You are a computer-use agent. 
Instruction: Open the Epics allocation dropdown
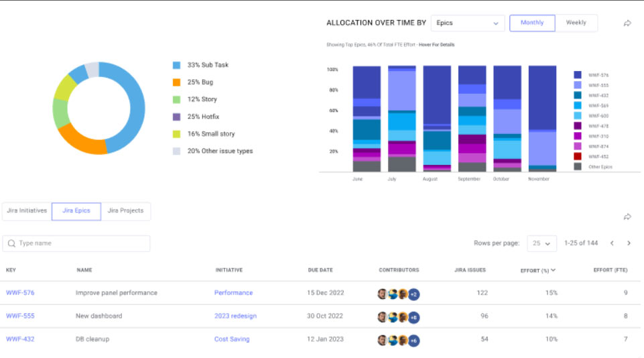pyautogui.click(x=467, y=23)
